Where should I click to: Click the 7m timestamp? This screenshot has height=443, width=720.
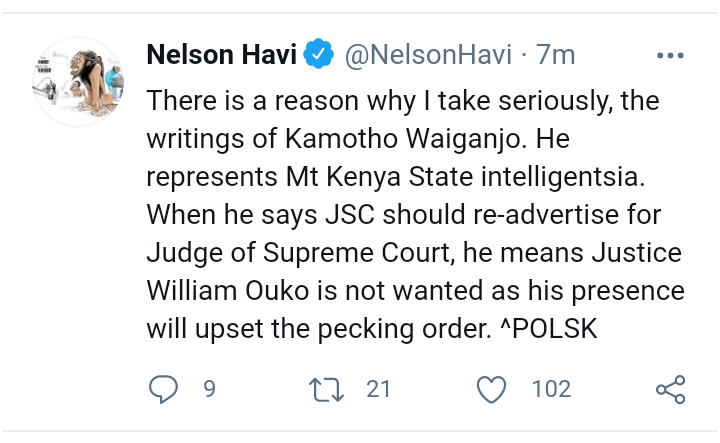tap(556, 54)
